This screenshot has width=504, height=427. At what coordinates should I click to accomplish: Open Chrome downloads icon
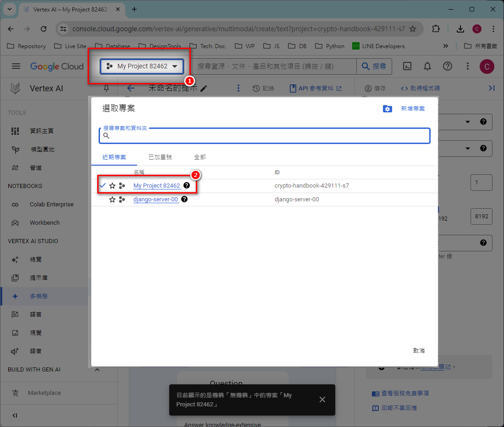460,29
